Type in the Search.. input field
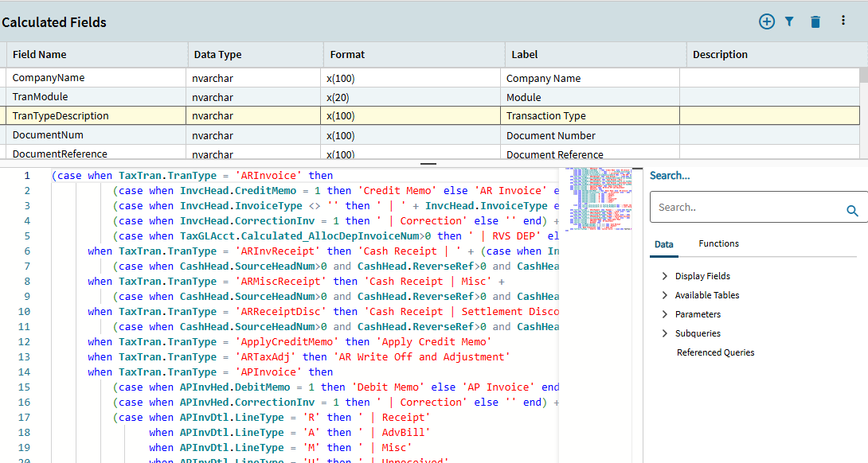 [x=745, y=207]
